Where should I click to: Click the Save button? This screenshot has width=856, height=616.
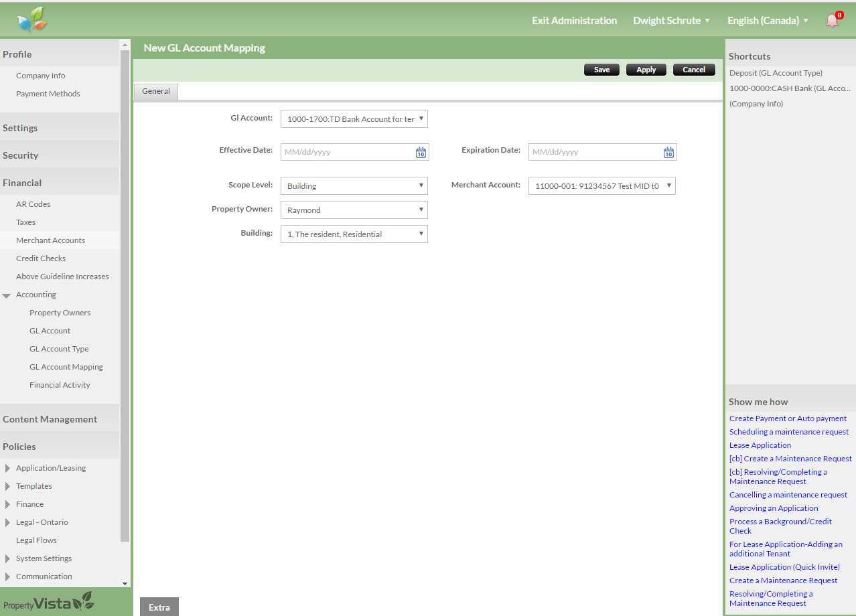(x=601, y=70)
